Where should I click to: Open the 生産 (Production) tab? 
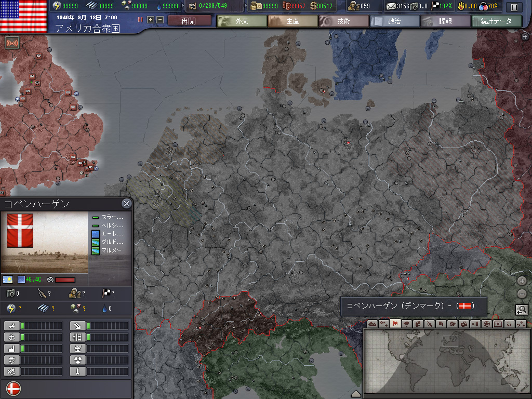[x=292, y=21]
